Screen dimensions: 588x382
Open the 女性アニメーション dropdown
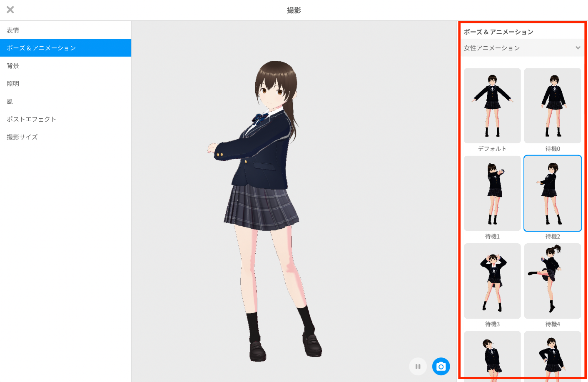[x=522, y=48]
